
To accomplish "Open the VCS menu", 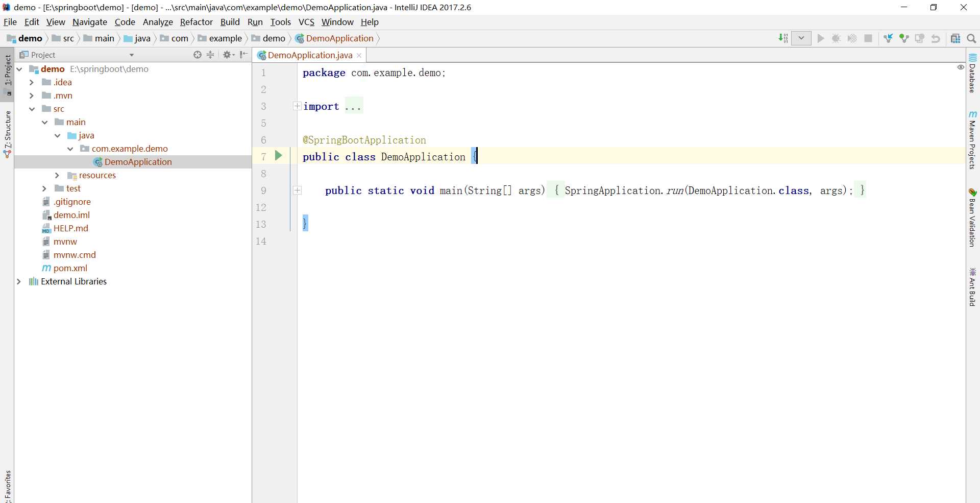I will click(306, 22).
